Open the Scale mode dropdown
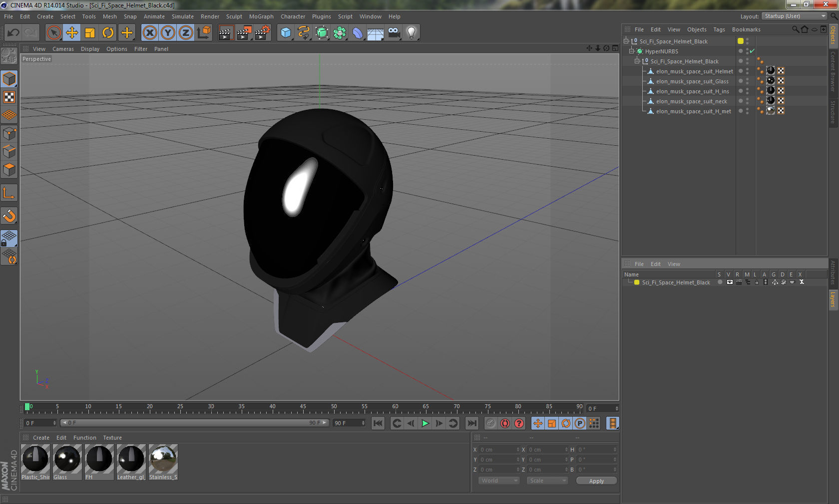The height and width of the screenshot is (504, 839). 547,481
